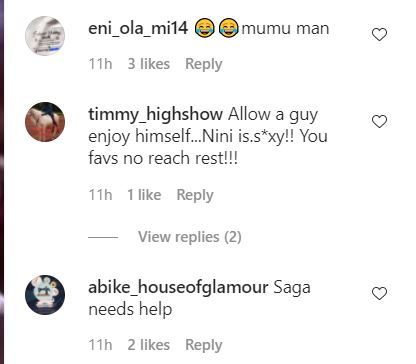The image size is (416, 364).
Task: Open eni_ola_mi14's profile picture
Action: (45, 36)
